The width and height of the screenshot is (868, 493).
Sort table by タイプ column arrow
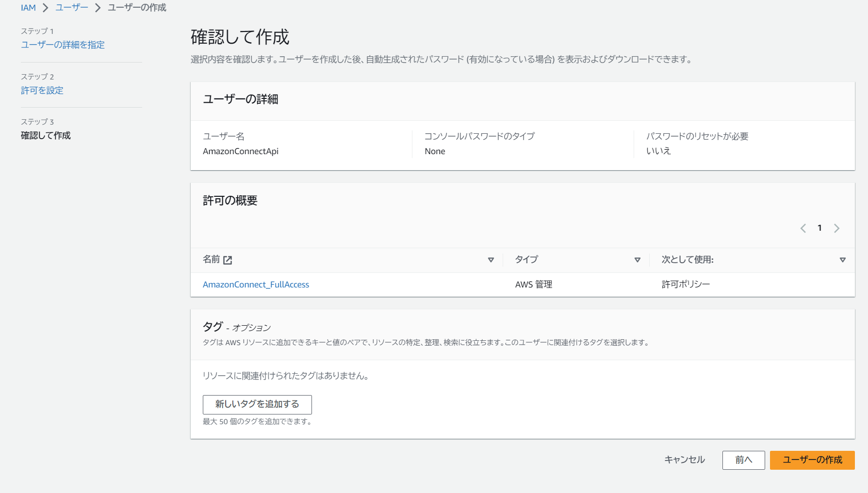pyautogui.click(x=638, y=260)
